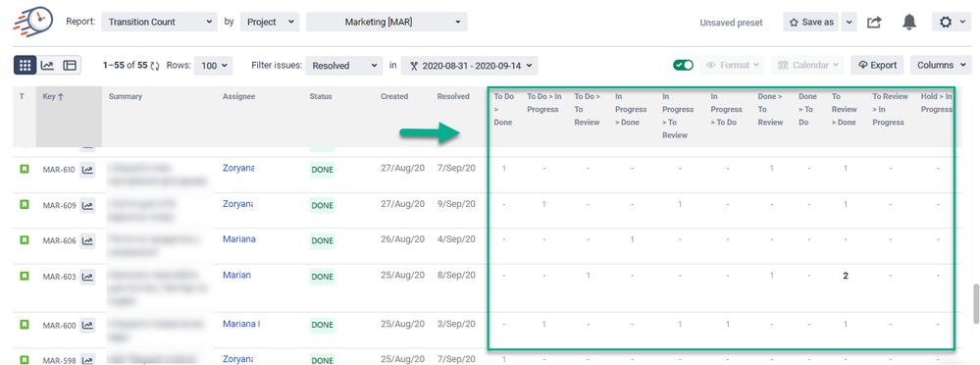Open the Transition Count report dropdown
This screenshot has width=980, height=365.
pyautogui.click(x=159, y=22)
